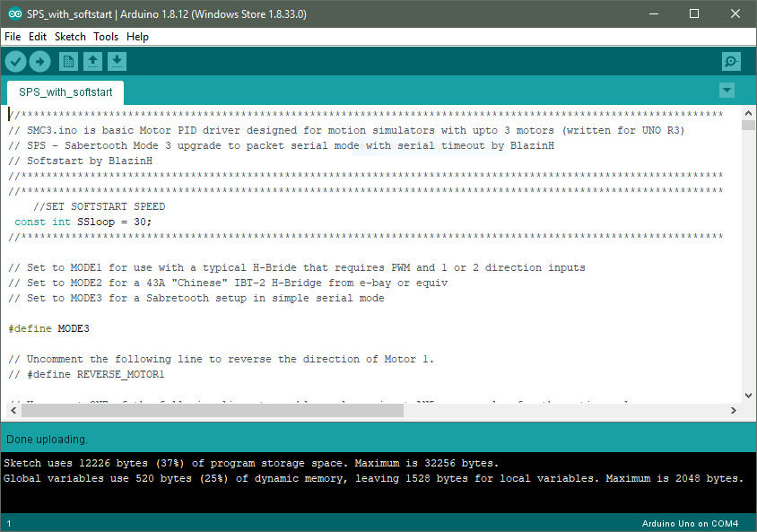Open the File menu
757x532 pixels.
(x=13, y=37)
